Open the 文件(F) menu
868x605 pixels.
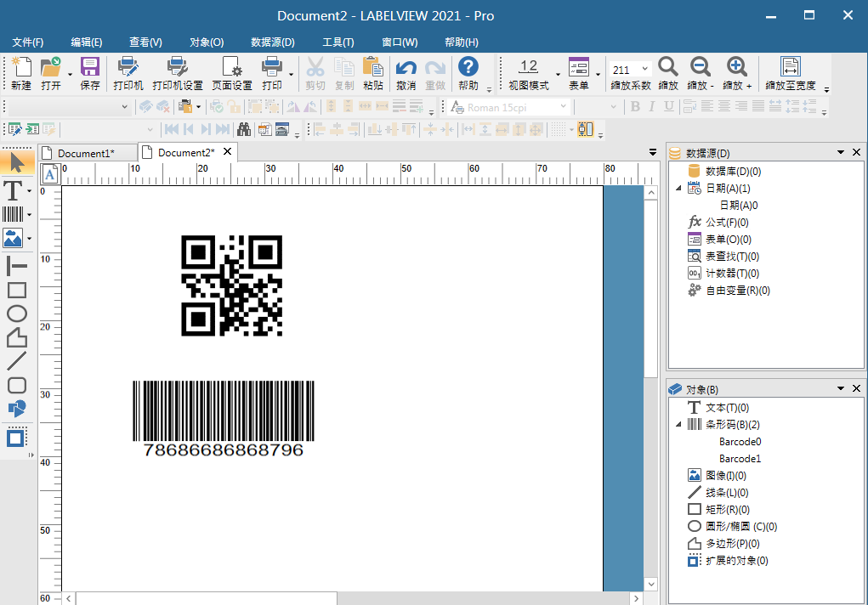click(x=28, y=42)
